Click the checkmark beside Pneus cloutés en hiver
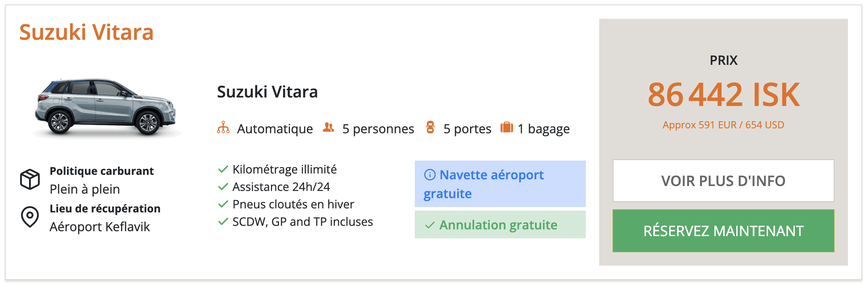The image size is (868, 288). point(223,204)
